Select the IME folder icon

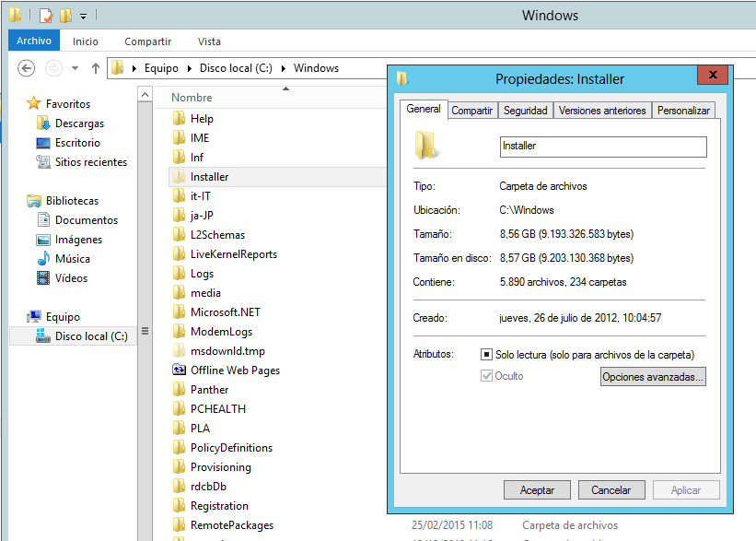(x=179, y=137)
